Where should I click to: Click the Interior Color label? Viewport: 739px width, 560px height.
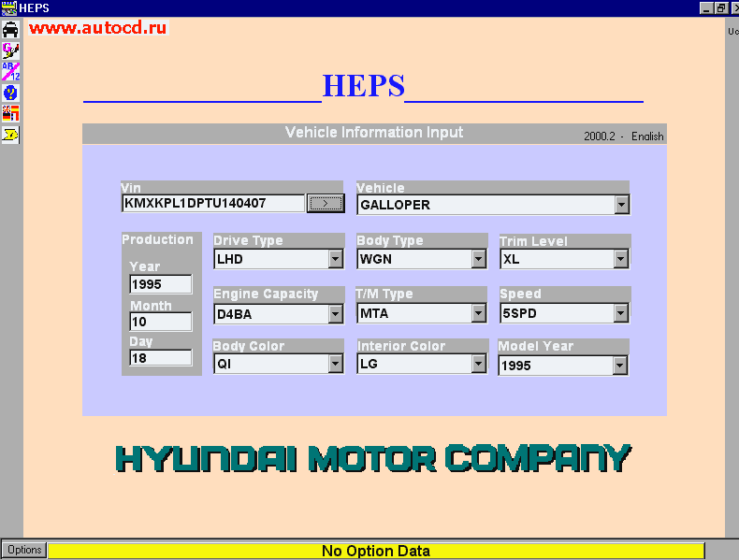tap(401, 346)
